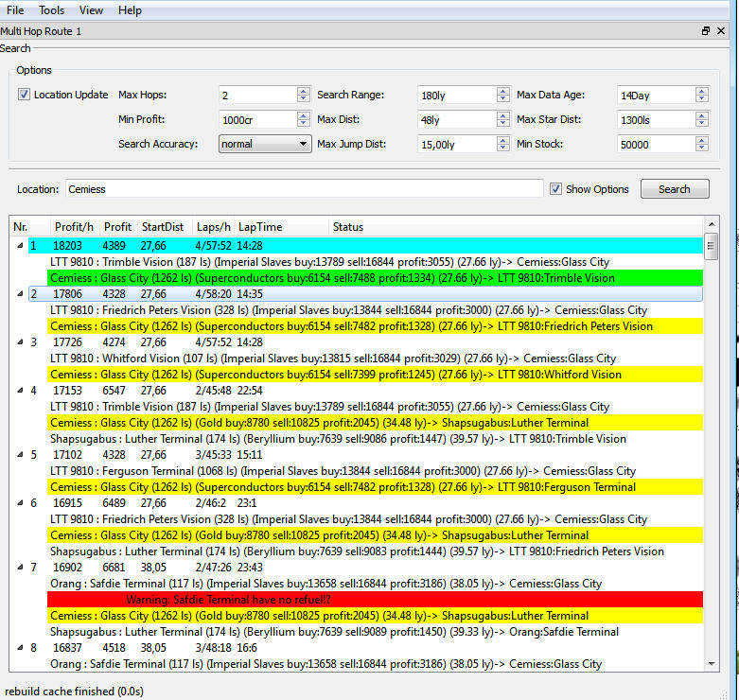Click the Search button
Screen dimensions: 739x700
click(675, 189)
